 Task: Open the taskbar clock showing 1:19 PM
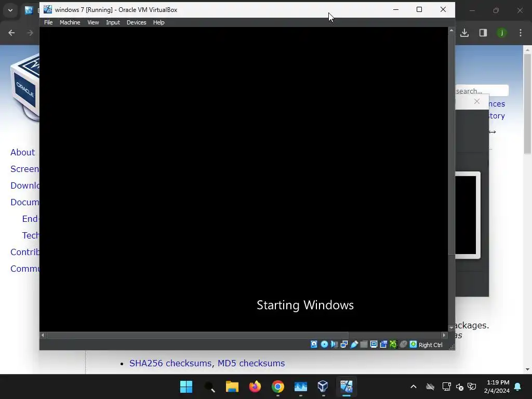[497, 387]
